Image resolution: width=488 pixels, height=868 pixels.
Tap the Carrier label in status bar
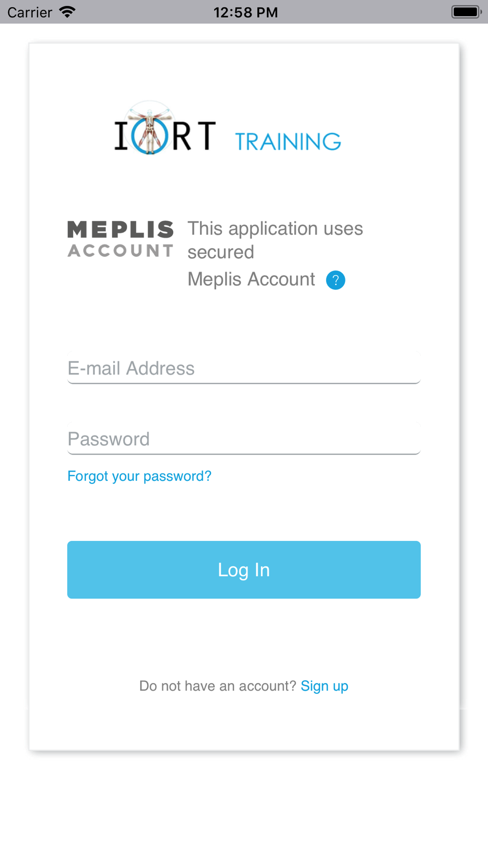(x=30, y=12)
